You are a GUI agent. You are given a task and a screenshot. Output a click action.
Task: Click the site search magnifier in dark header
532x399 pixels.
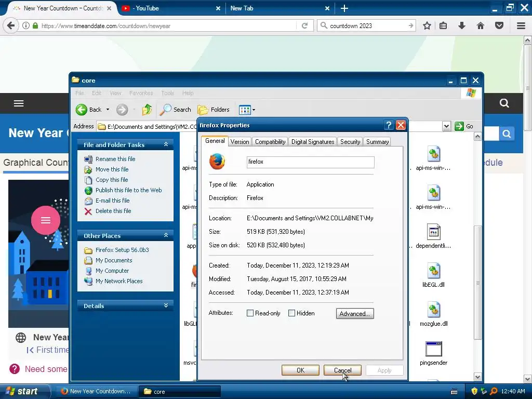coord(504,103)
